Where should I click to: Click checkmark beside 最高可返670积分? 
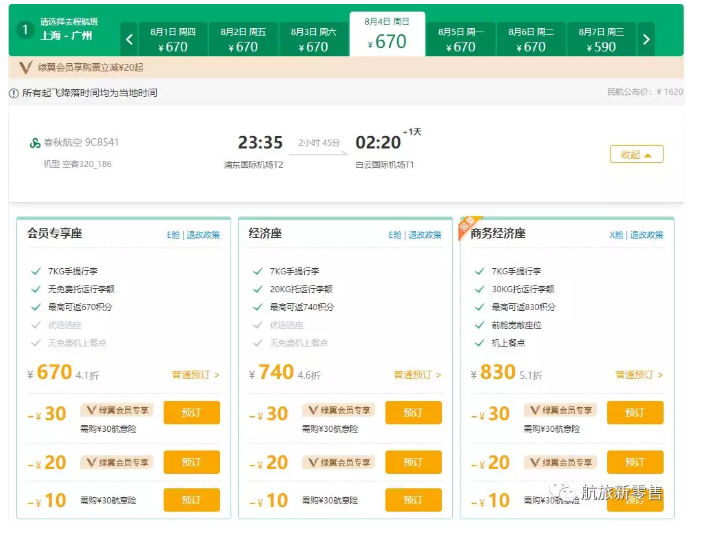36,307
